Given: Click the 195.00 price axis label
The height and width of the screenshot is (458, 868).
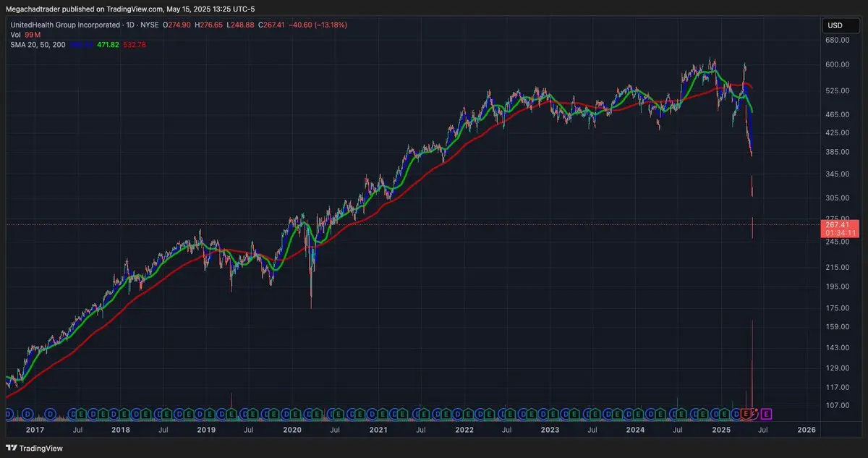Looking at the screenshot, I should pyautogui.click(x=838, y=287).
